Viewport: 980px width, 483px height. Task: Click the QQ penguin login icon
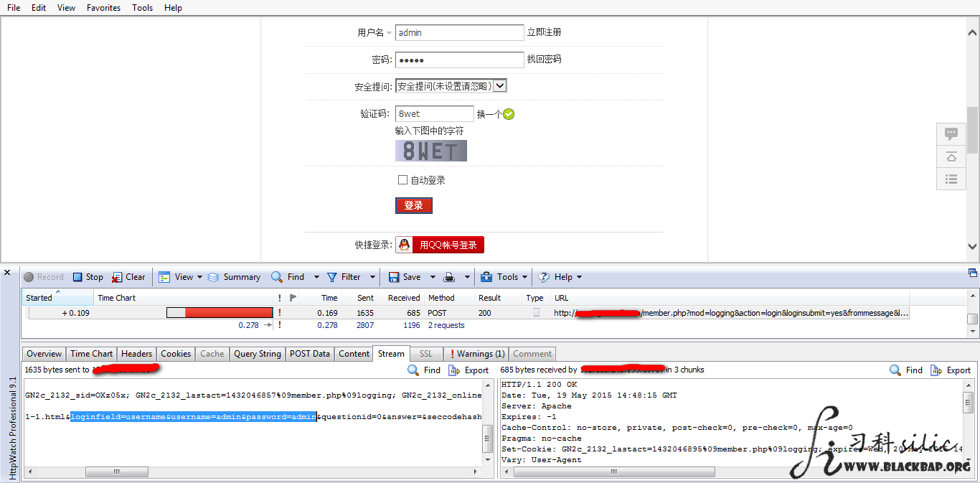point(405,245)
